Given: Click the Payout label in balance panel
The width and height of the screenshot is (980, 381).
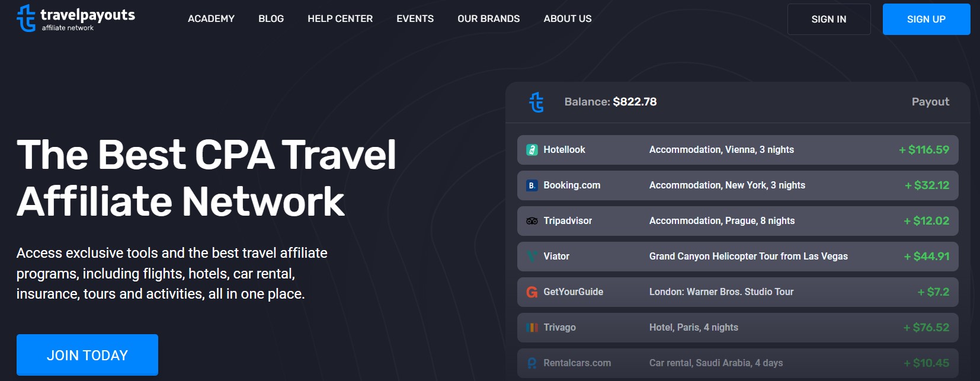Looking at the screenshot, I should click(x=930, y=102).
